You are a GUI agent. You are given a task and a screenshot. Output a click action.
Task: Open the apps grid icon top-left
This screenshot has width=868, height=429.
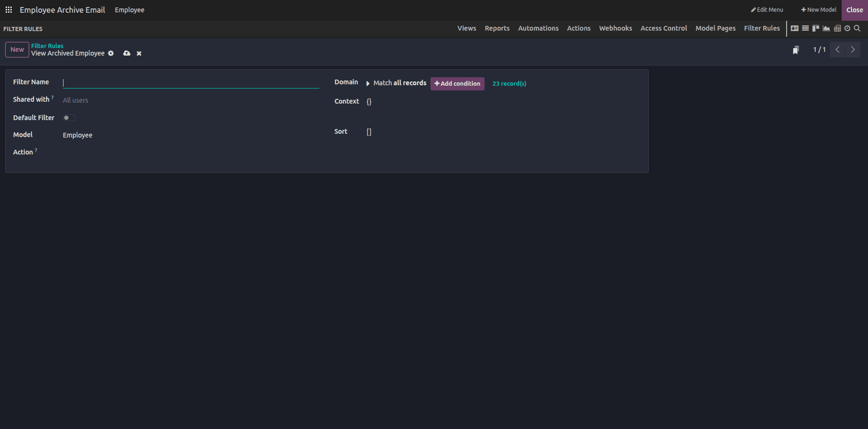pyautogui.click(x=8, y=9)
